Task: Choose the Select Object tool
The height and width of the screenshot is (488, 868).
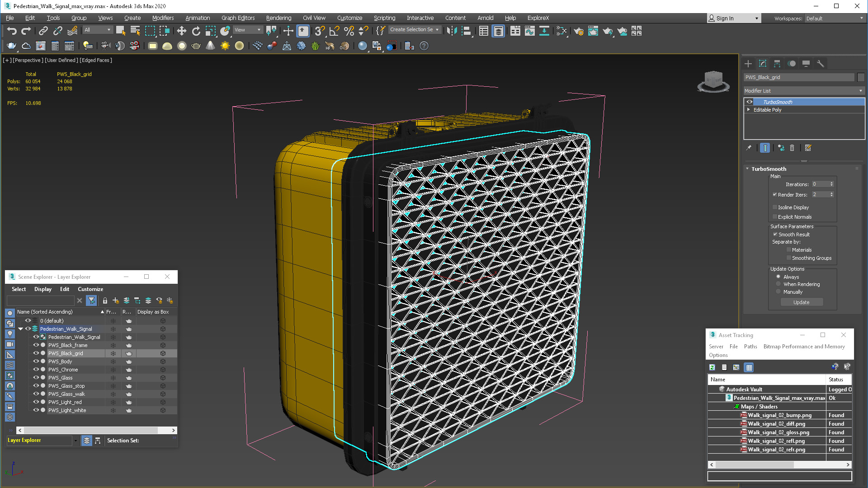Action: point(121,31)
